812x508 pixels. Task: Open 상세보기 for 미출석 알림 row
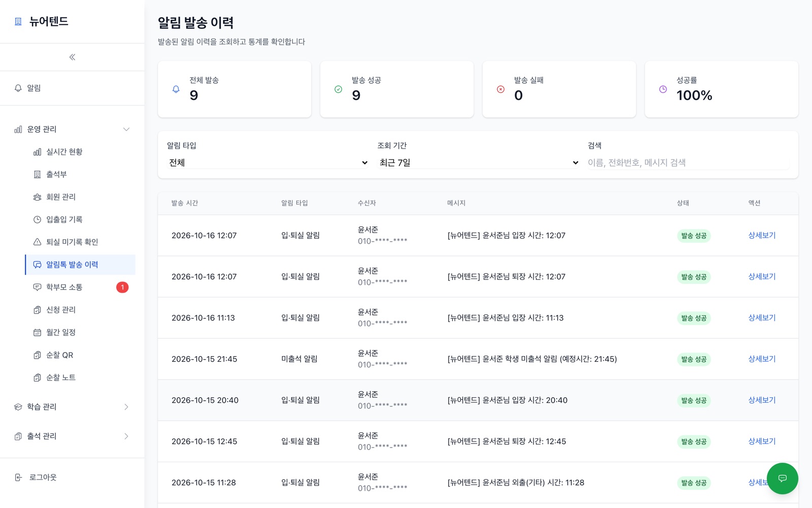coord(762,359)
